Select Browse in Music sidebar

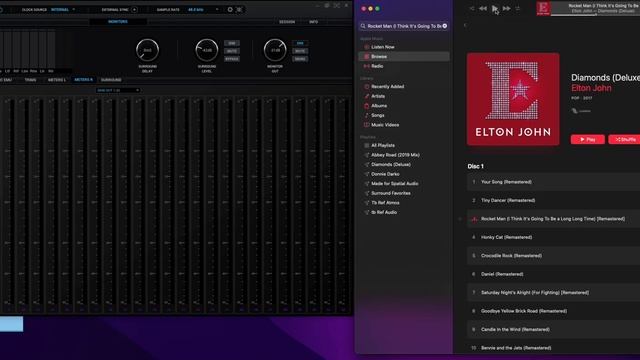click(x=404, y=56)
